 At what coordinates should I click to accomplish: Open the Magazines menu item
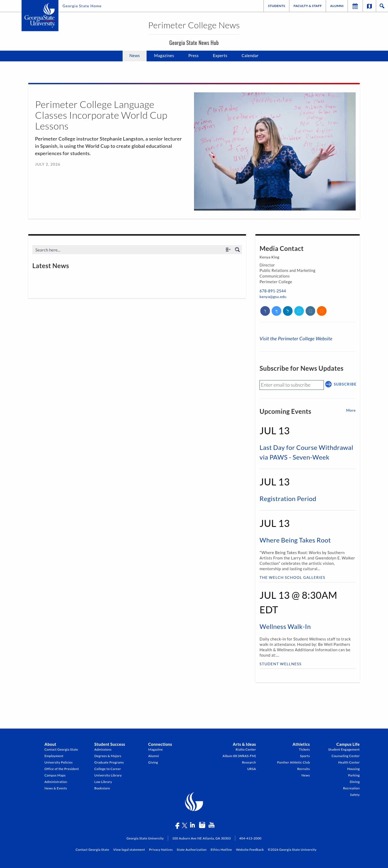pyautogui.click(x=164, y=56)
